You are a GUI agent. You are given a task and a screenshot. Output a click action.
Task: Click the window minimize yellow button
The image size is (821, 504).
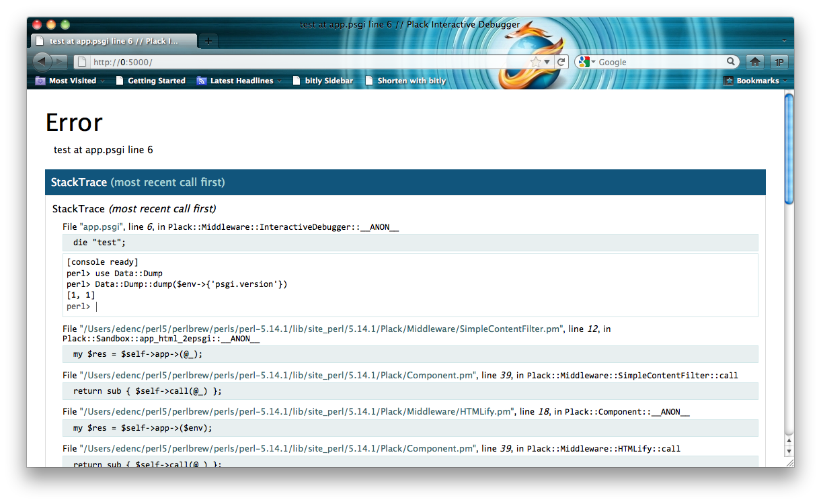[x=51, y=25]
